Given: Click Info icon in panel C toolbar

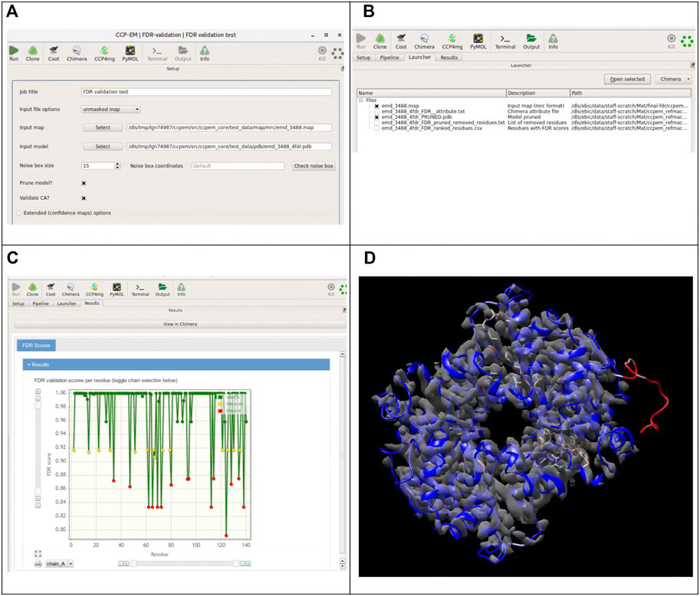Looking at the screenshot, I should (181, 290).
